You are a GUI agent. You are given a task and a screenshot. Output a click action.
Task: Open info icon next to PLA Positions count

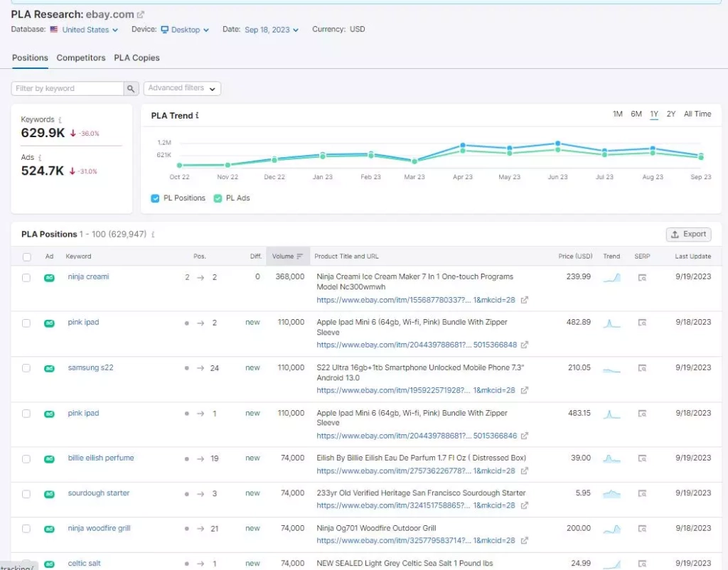[x=153, y=235]
